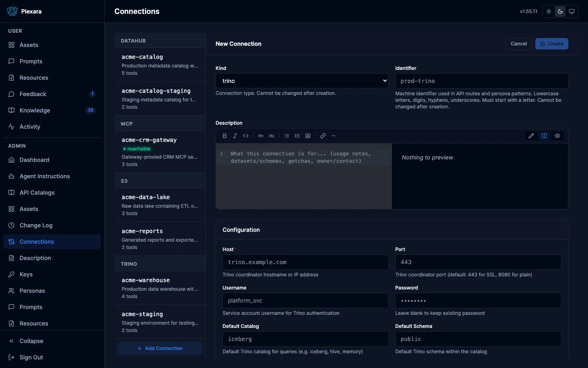Viewport: 588px width, 368px height.
Task: Select the acme-data-lake connection
Action: click(160, 205)
